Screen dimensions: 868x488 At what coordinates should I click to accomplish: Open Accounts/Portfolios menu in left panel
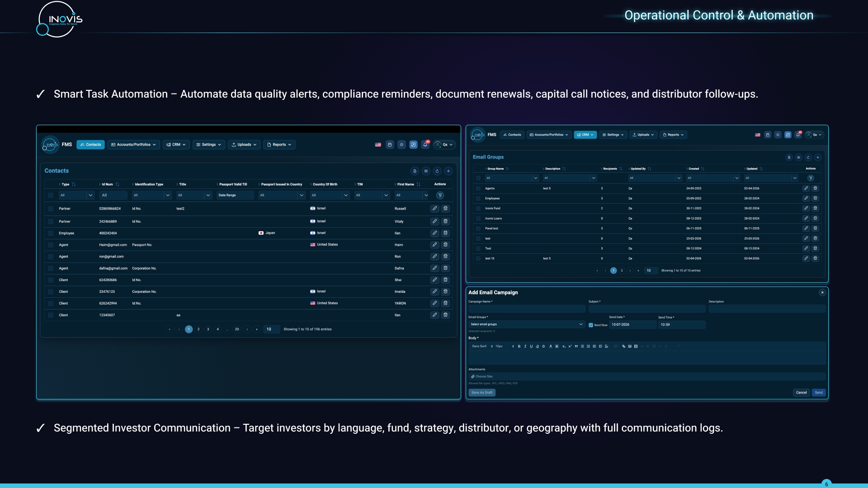pos(133,145)
